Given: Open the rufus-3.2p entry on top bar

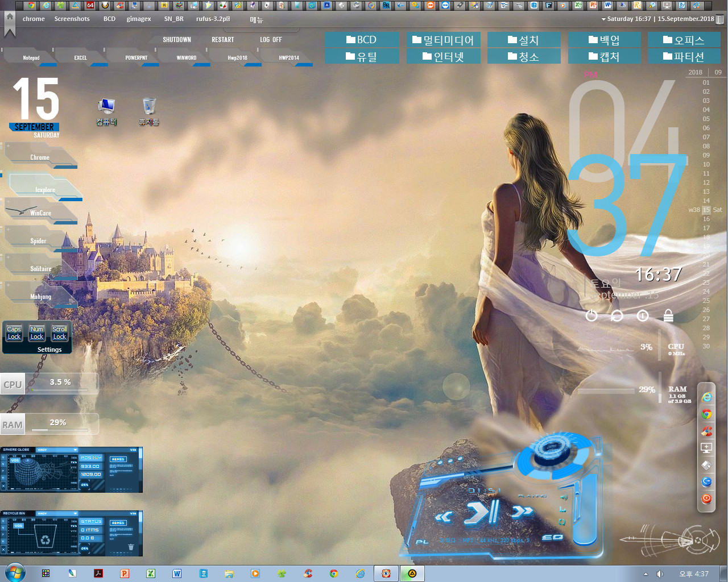Looking at the screenshot, I should pos(213,19).
